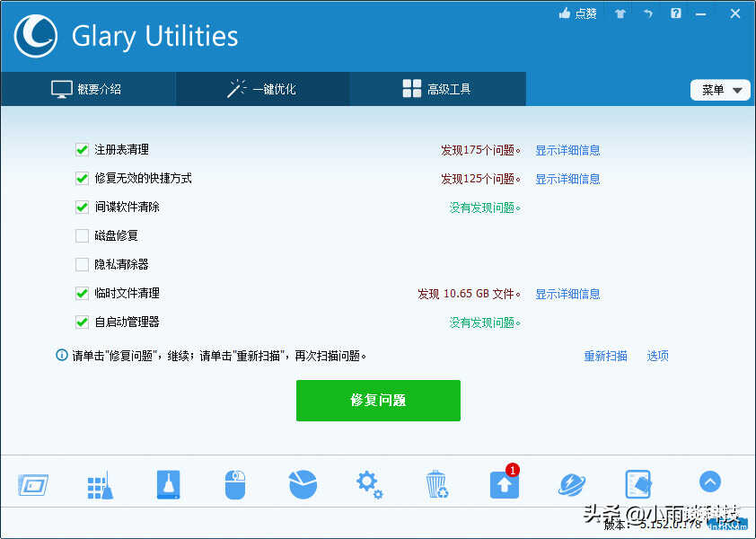756x539 pixels.
Task: Switch to the 概要介绍 tab
Action: (x=88, y=89)
